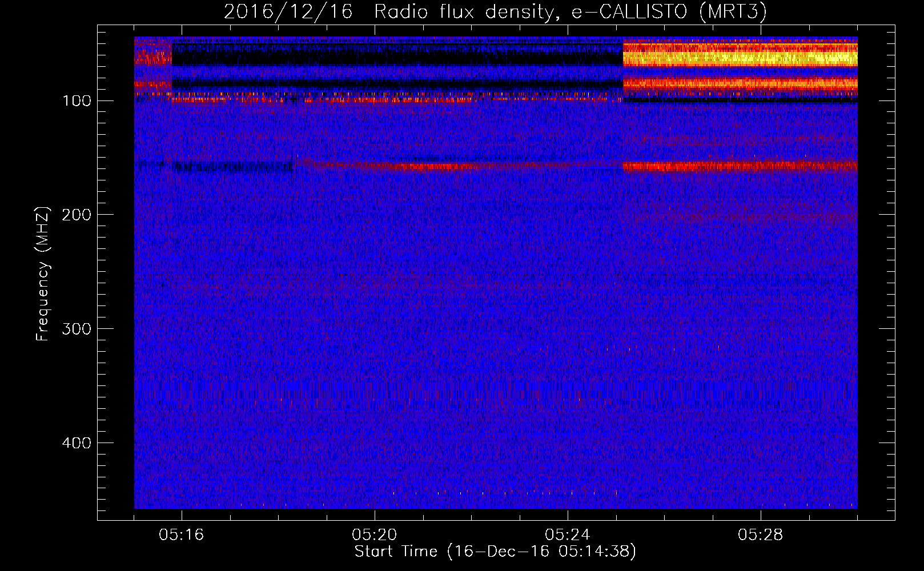Image resolution: width=924 pixels, height=571 pixels.
Task: Select the "Frequency (MHZ)" axis label
Action: click(x=42, y=274)
